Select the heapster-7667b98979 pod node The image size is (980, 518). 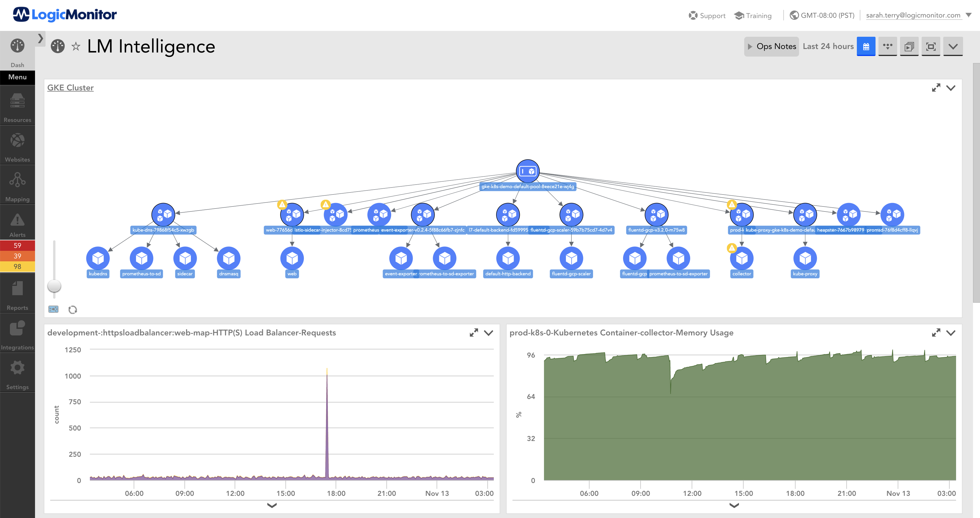click(849, 214)
